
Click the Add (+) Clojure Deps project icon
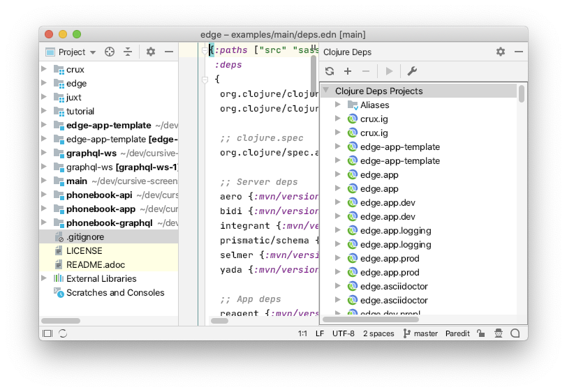pyautogui.click(x=348, y=71)
